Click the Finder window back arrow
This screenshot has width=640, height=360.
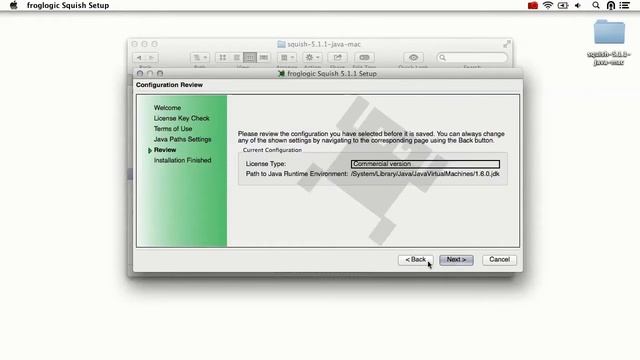[140, 58]
